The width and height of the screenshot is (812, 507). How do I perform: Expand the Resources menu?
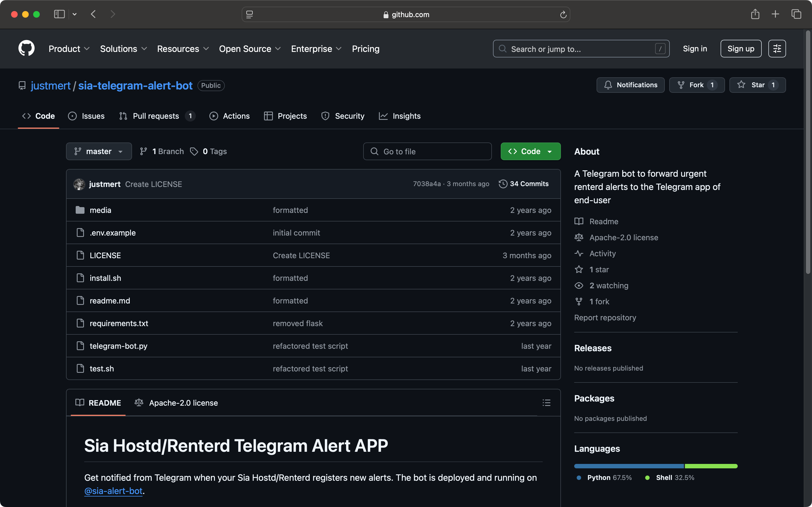(x=183, y=49)
